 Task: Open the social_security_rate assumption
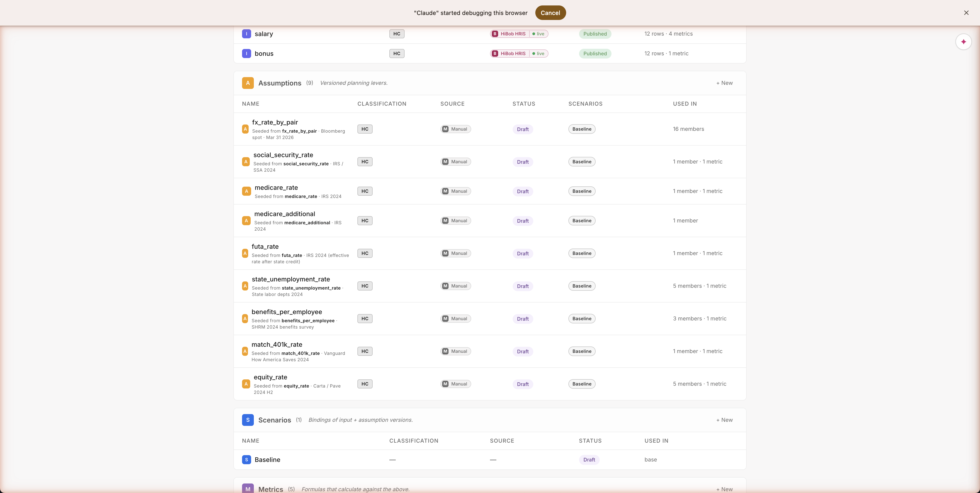[x=490, y=162]
